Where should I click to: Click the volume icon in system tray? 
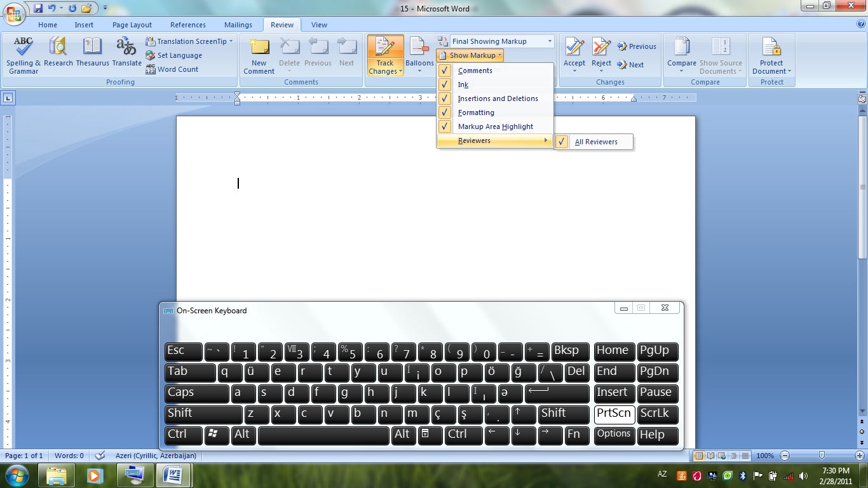804,475
